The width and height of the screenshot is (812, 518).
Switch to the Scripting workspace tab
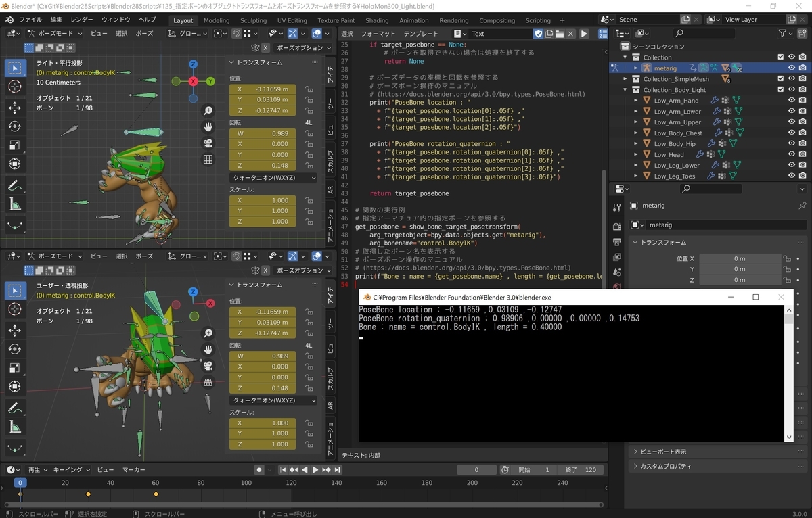tap(538, 20)
